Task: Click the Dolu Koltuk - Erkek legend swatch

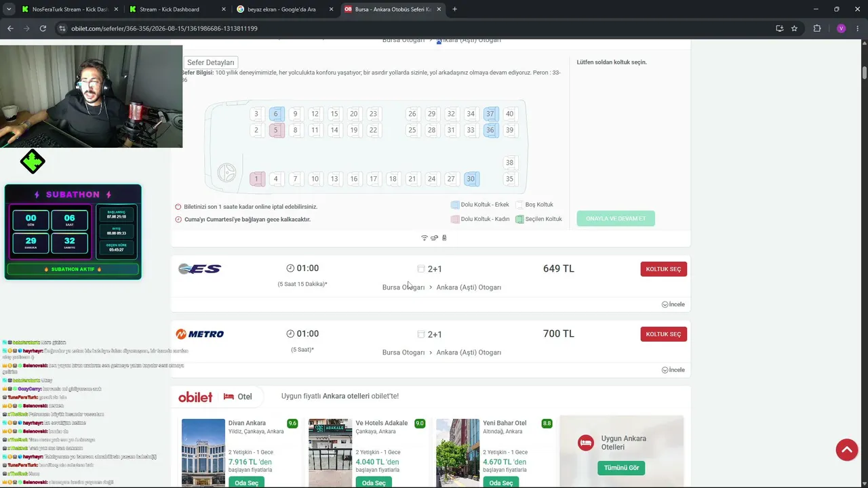Action: [455, 205]
